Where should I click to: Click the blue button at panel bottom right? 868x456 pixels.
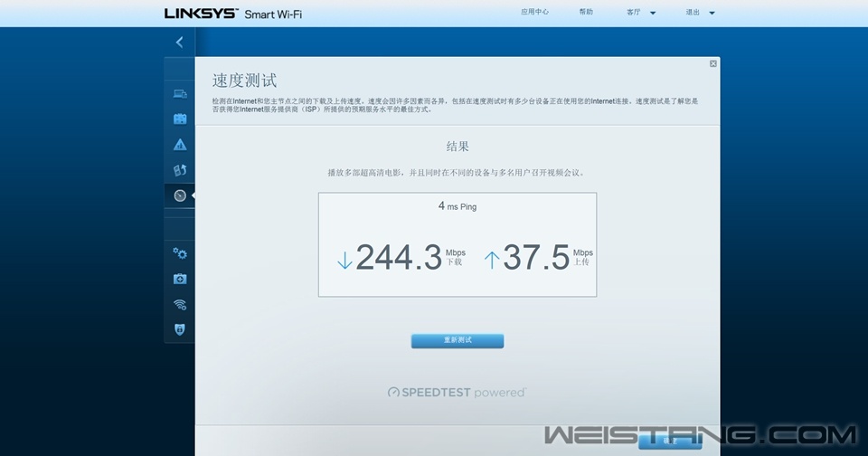click(x=670, y=442)
